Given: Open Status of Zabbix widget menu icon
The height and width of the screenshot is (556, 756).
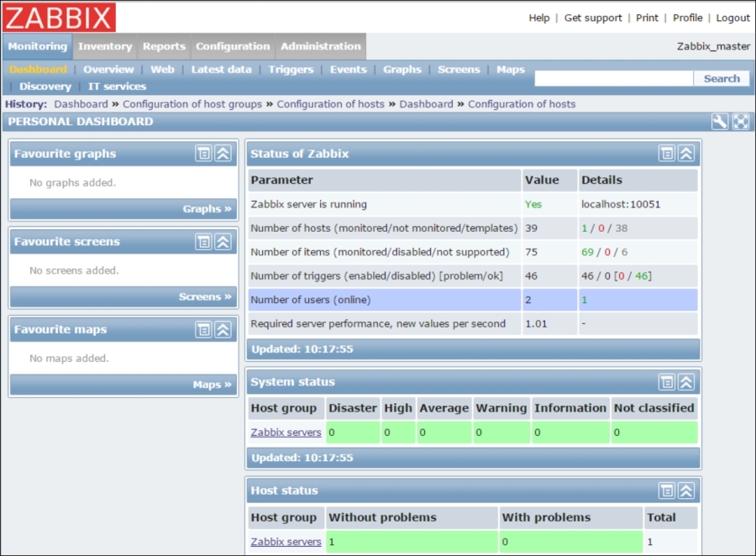Looking at the screenshot, I should point(667,154).
